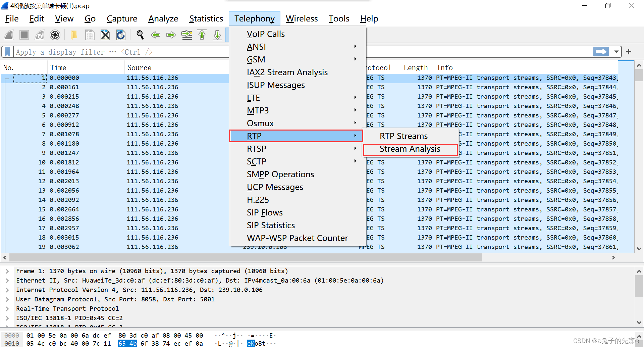Open the View menu
The height and width of the screenshot is (347, 644).
[64, 19]
